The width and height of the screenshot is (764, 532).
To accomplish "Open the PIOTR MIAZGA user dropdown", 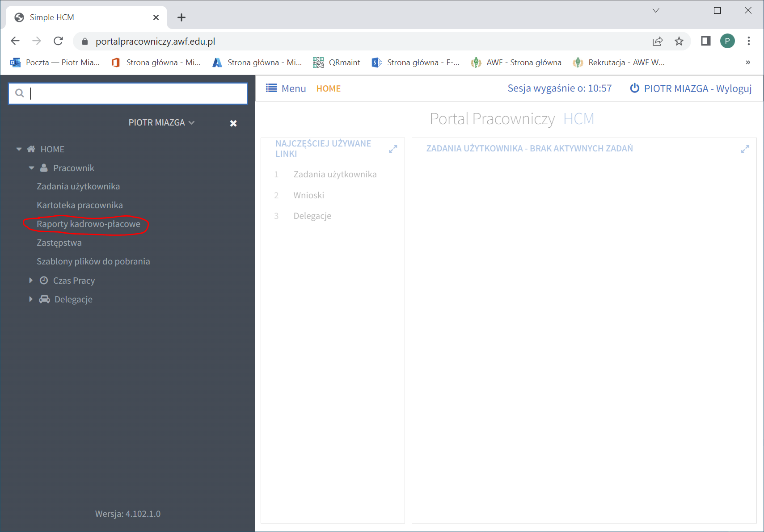I will pos(161,122).
